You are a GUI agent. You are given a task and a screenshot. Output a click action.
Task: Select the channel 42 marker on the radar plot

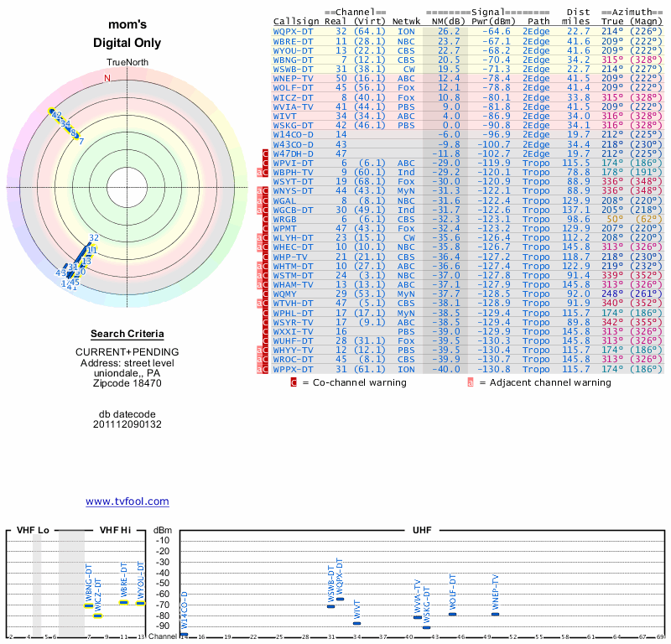57,115
